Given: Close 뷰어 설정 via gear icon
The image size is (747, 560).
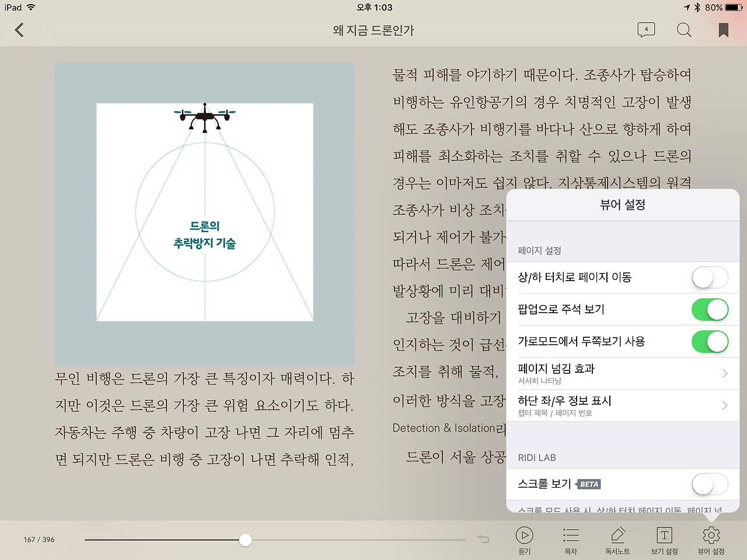Looking at the screenshot, I should pyautogui.click(x=711, y=535).
